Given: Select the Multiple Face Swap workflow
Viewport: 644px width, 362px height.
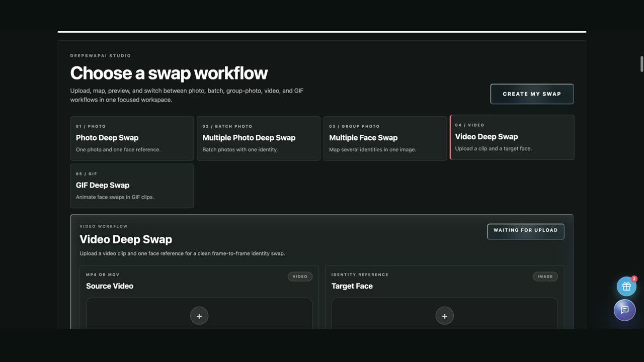Looking at the screenshot, I should [x=385, y=138].
